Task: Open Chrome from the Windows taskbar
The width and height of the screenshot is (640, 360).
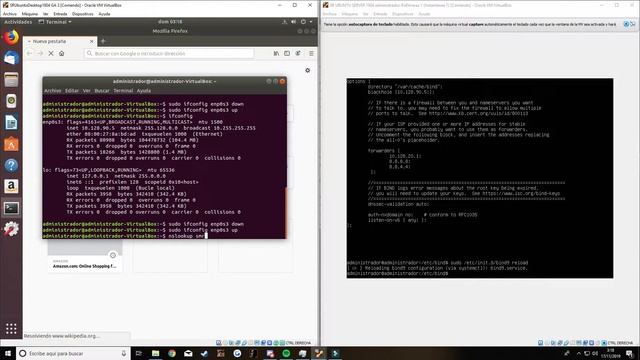Action: coord(172,353)
